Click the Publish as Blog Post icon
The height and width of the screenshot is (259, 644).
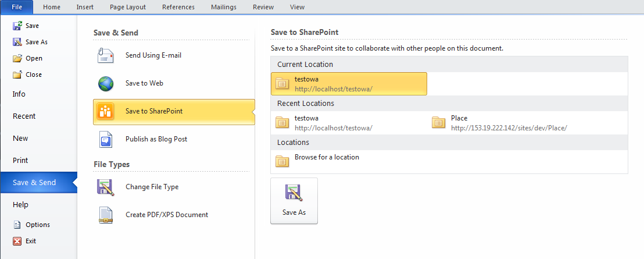[x=106, y=139]
